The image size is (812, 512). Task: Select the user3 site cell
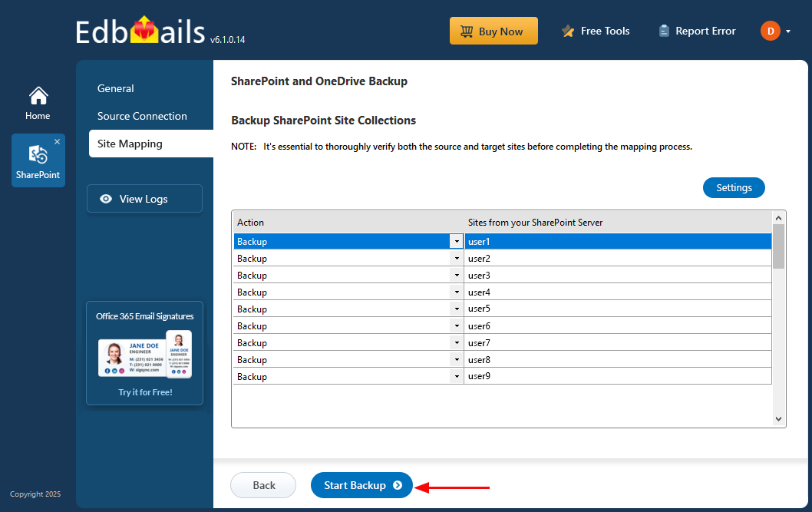618,276
